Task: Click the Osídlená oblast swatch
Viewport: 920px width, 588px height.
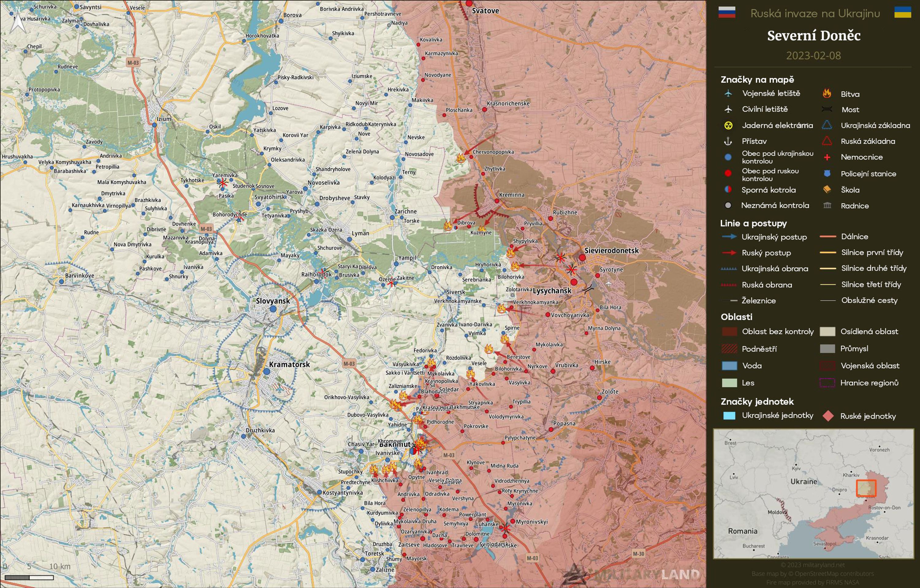Action: point(827,331)
